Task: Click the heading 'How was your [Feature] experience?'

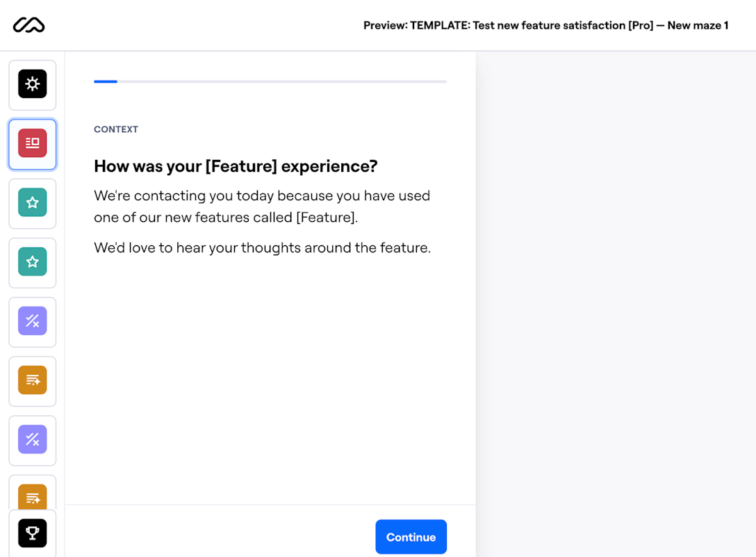Action: (x=236, y=166)
